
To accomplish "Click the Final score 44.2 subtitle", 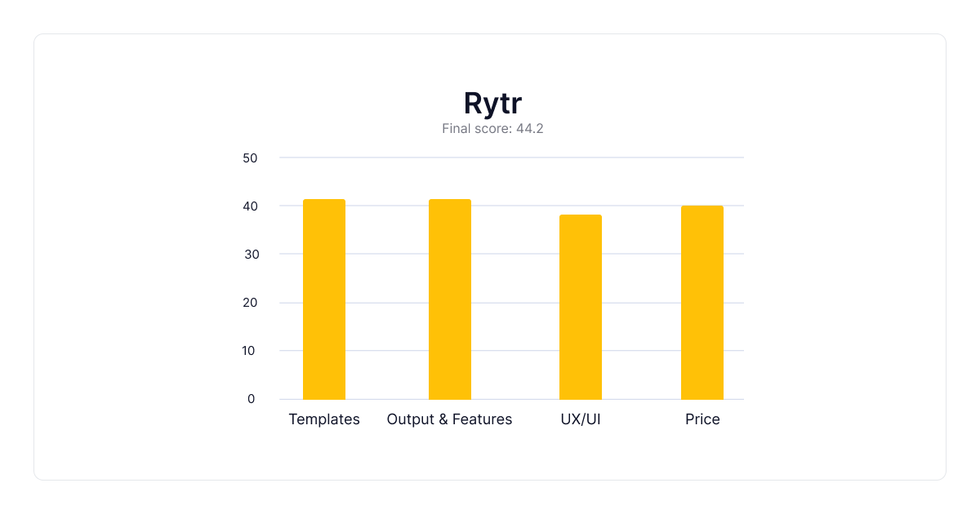I will click(x=492, y=128).
